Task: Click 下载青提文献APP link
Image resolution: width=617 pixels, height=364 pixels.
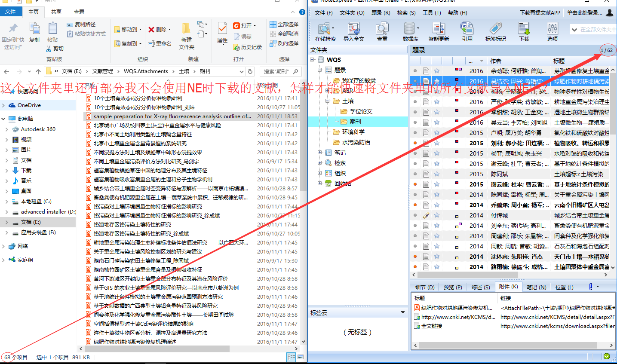Action: pos(540,12)
